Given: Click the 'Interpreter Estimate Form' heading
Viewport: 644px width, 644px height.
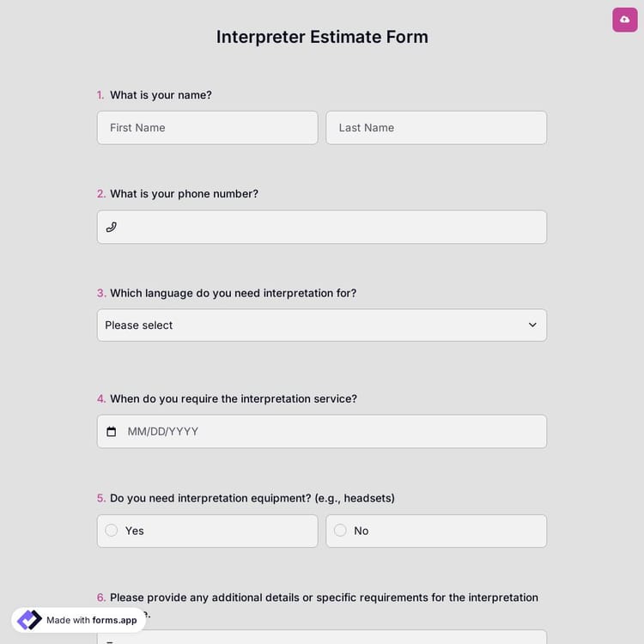Looking at the screenshot, I should coord(322,37).
